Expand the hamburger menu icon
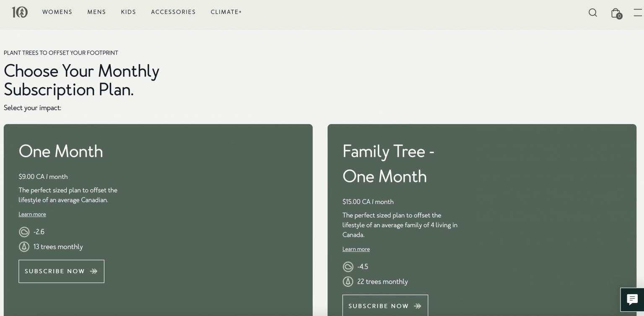 coord(638,13)
